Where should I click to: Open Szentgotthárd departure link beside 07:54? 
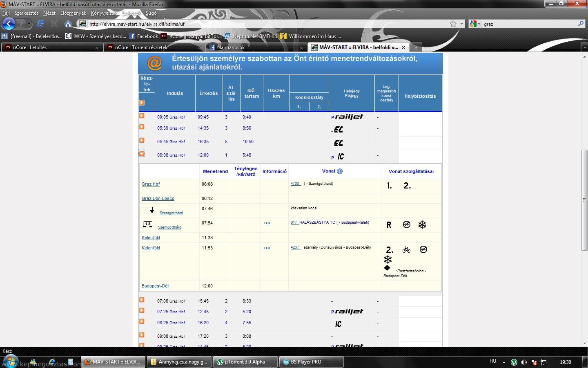169,227
